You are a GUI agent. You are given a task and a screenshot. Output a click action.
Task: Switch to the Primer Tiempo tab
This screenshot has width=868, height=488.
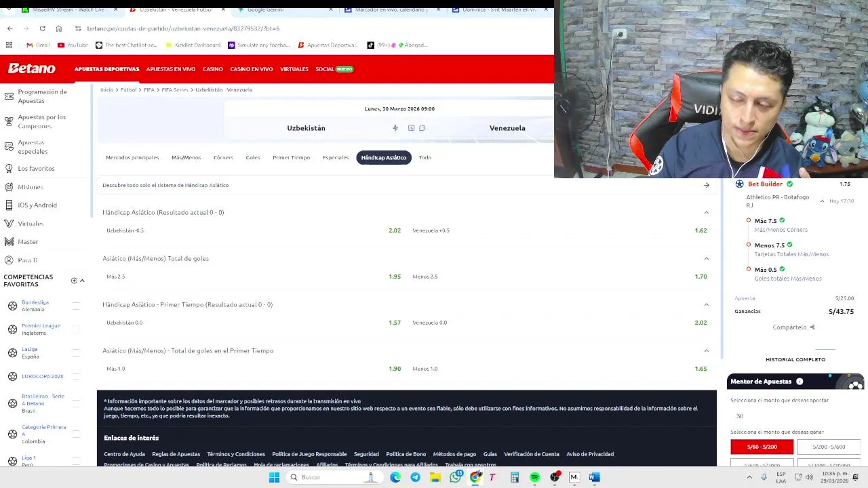pyautogui.click(x=291, y=157)
